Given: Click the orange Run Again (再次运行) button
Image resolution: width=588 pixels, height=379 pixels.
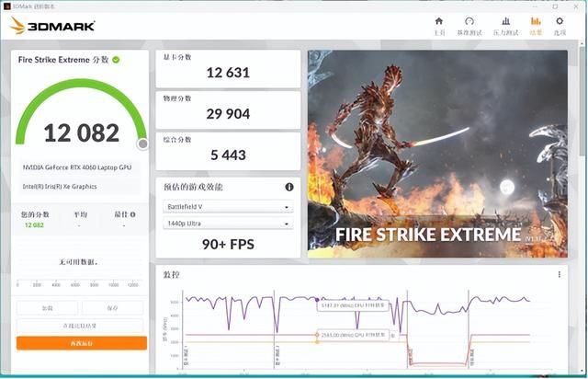Looking at the screenshot, I should [x=81, y=343].
